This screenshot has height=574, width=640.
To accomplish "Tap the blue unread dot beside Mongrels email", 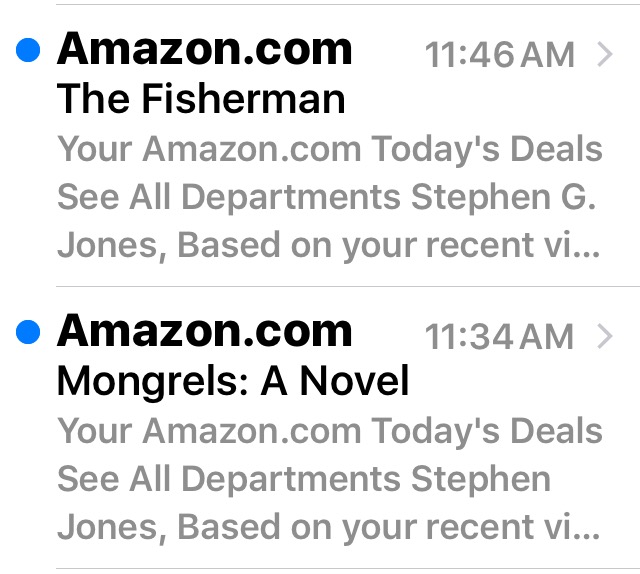I will tap(29, 332).
